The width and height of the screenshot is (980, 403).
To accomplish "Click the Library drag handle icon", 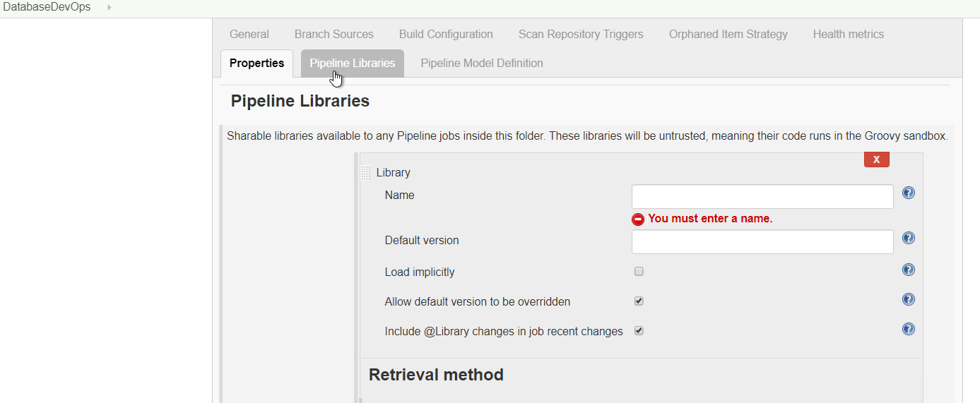I will [365, 172].
